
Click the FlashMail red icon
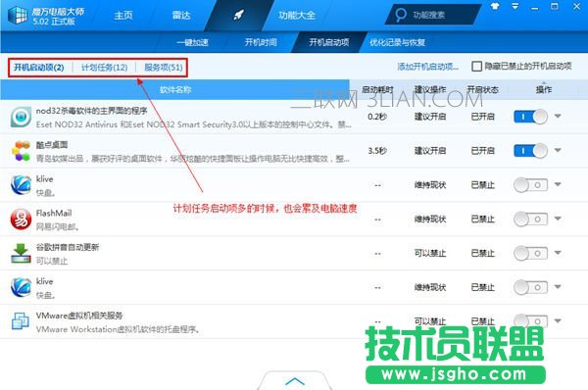pos(21,219)
